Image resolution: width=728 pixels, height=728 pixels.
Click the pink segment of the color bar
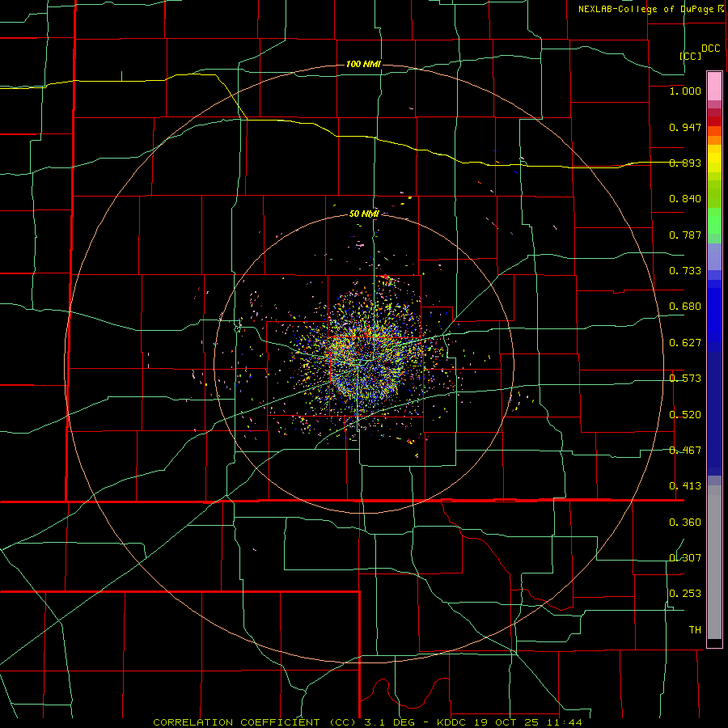coord(714,87)
